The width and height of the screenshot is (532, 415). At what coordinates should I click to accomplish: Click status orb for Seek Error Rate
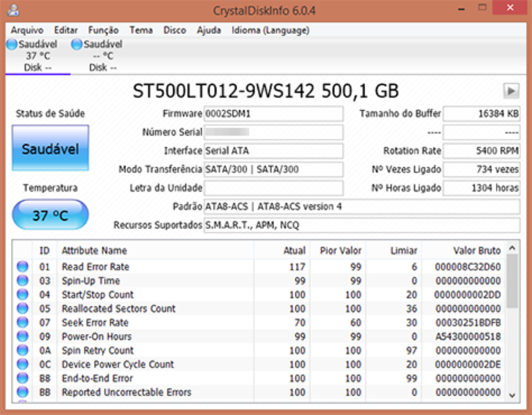pos(23,322)
